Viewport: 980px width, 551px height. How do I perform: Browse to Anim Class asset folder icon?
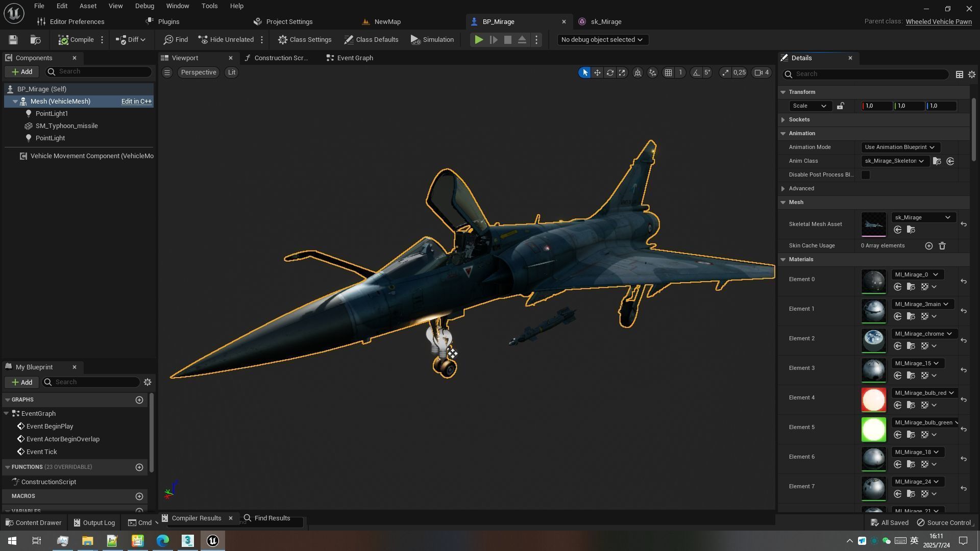click(x=937, y=161)
